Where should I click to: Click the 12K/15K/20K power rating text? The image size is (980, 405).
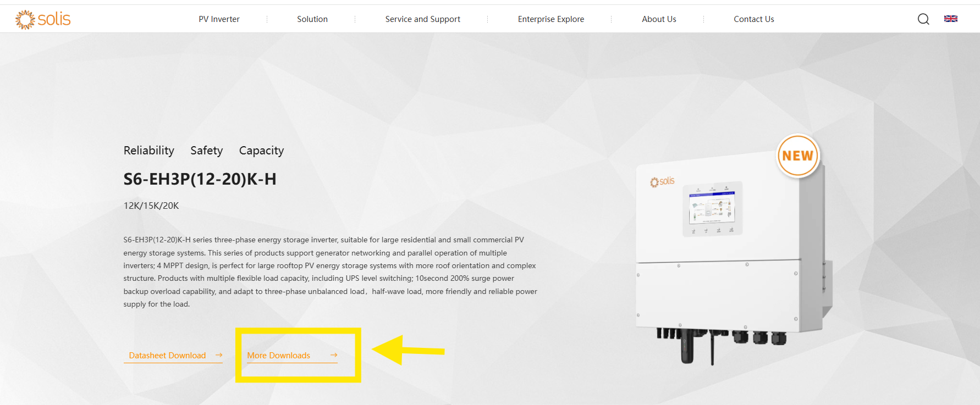[x=151, y=206]
